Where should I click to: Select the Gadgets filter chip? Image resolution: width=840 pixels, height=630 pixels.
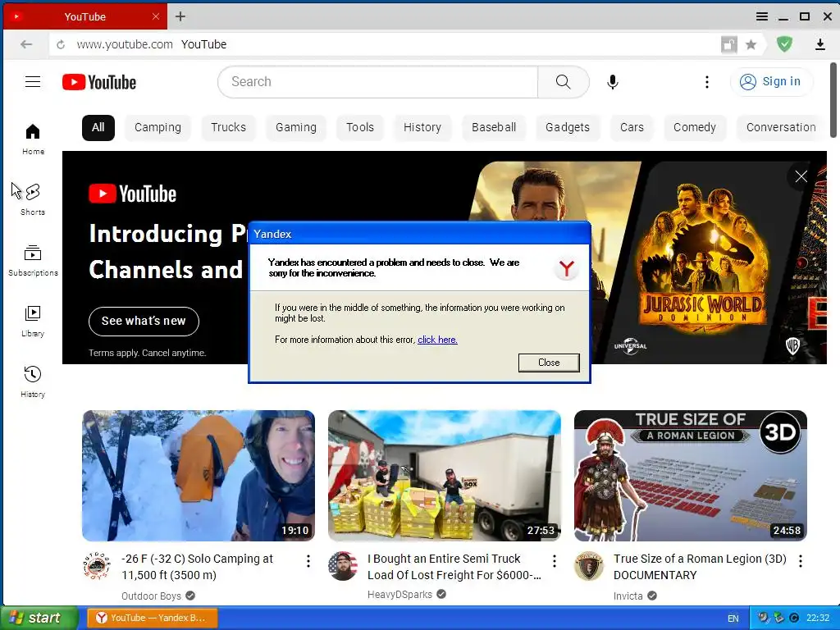pyautogui.click(x=568, y=127)
